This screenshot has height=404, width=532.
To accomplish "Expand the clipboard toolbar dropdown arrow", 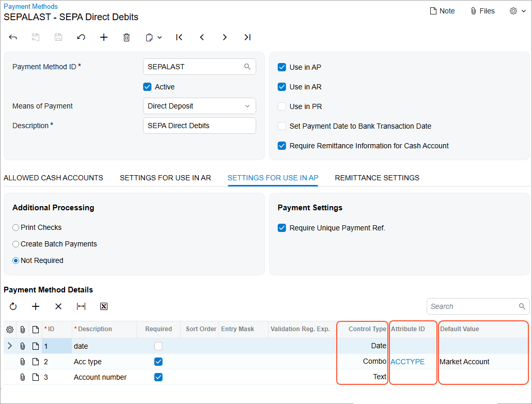I will click(x=160, y=37).
